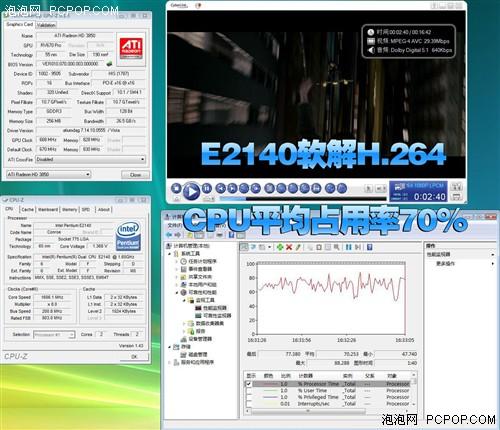The image size is (500, 430).
Task: Select 磁盘管理 in the tree
Action: click(x=198, y=354)
